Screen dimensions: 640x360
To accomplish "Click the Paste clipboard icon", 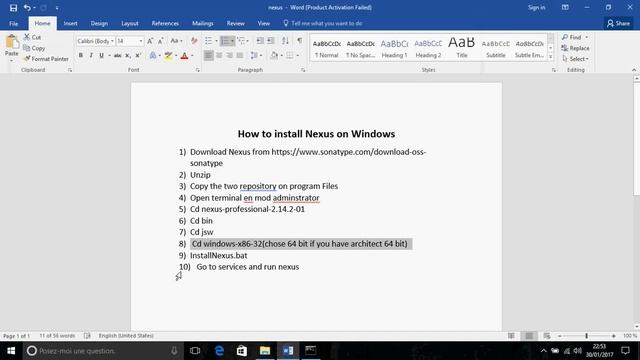I will (11, 42).
